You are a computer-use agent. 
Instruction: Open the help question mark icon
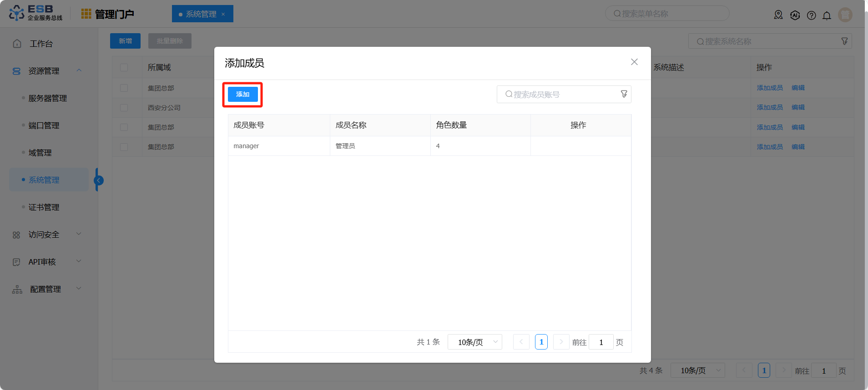811,15
